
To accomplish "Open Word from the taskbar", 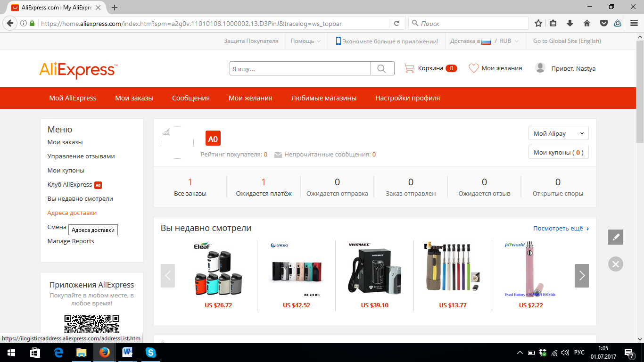I will (x=127, y=353).
